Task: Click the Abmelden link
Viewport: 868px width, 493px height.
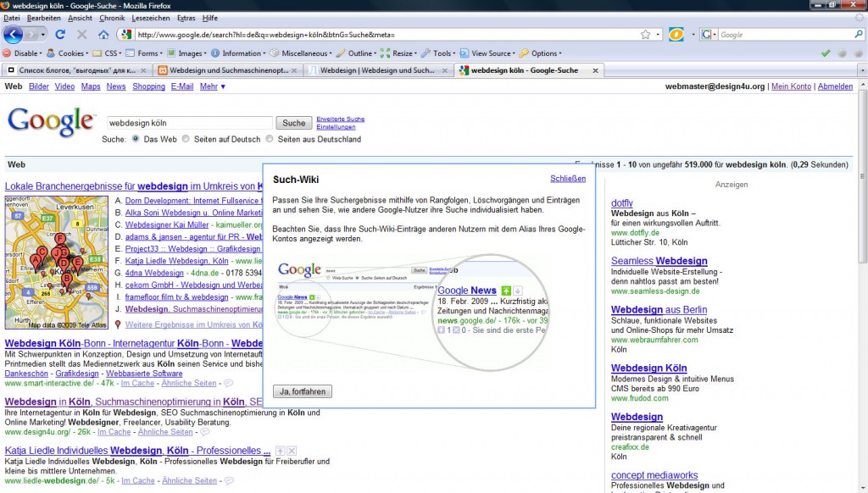Action: (x=835, y=86)
